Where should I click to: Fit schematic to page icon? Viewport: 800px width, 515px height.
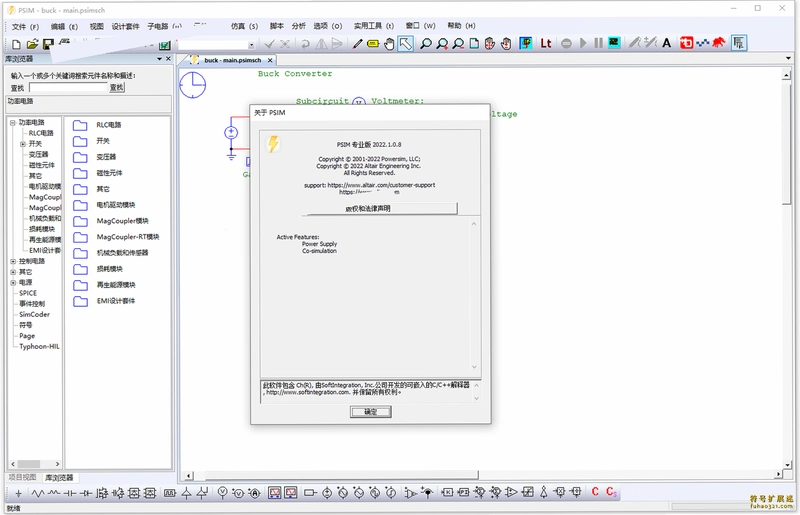pos(474,44)
